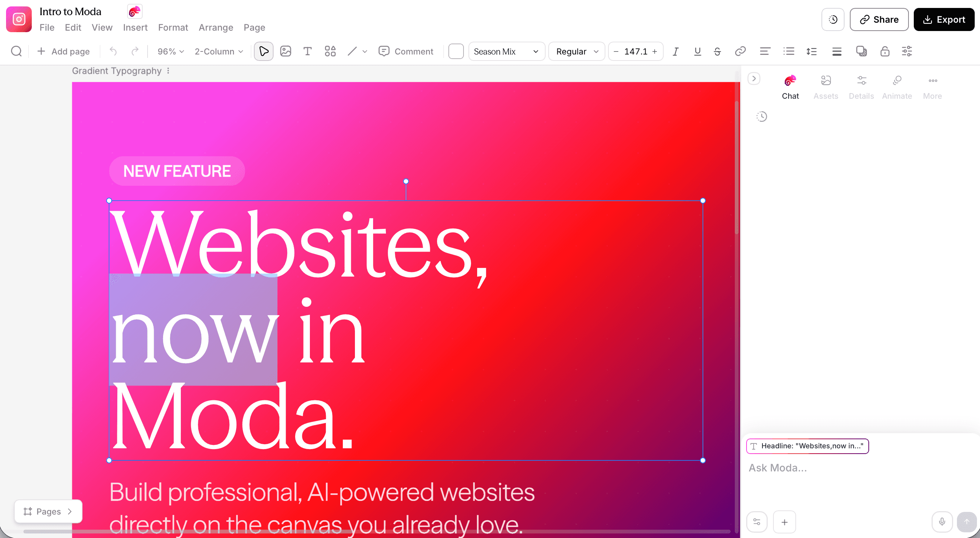Click the NEW FEATURE badge on canvas
Viewport: 980px width, 538px height.
[x=177, y=171]
